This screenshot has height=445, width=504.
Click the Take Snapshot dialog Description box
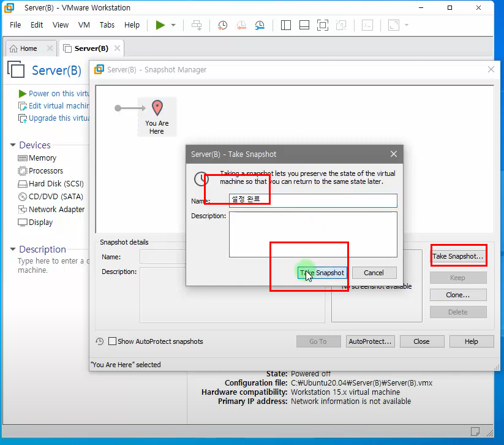tap(313, 234)
